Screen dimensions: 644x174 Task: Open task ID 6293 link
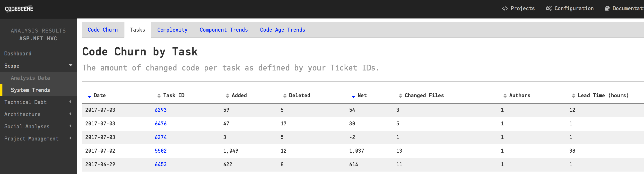(x=160, y=110)
